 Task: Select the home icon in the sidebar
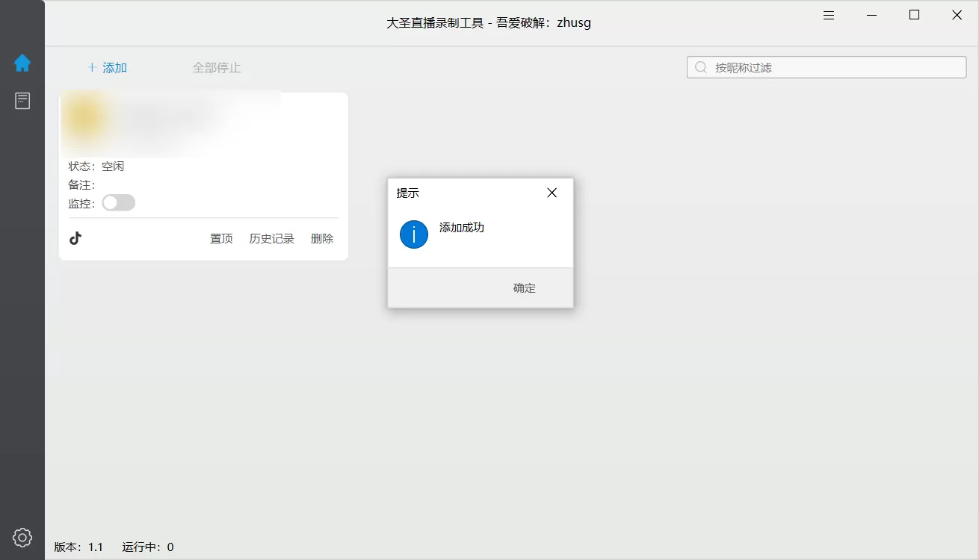[x=22, y=63]
